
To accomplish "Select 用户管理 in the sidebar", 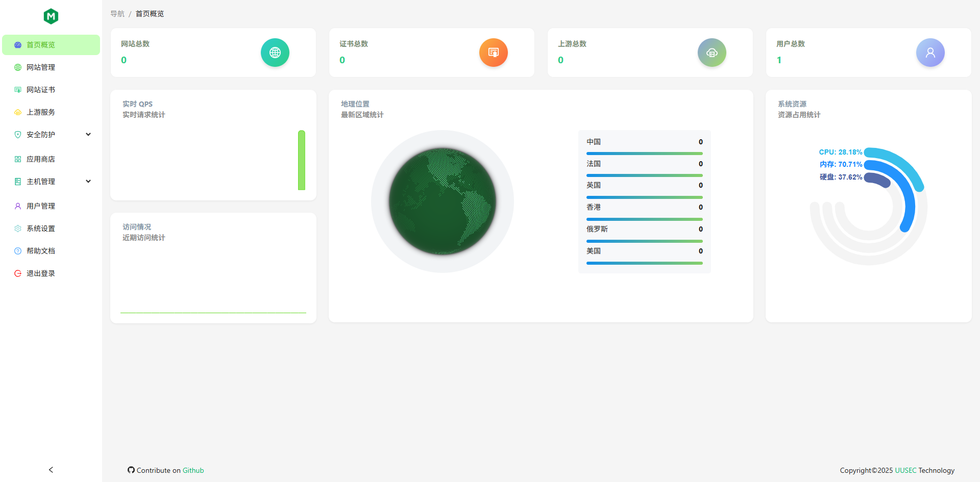I will click(41, 206).
